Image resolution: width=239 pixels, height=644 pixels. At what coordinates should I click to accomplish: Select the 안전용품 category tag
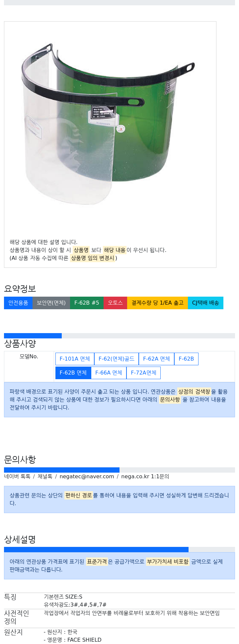point(18,303)
